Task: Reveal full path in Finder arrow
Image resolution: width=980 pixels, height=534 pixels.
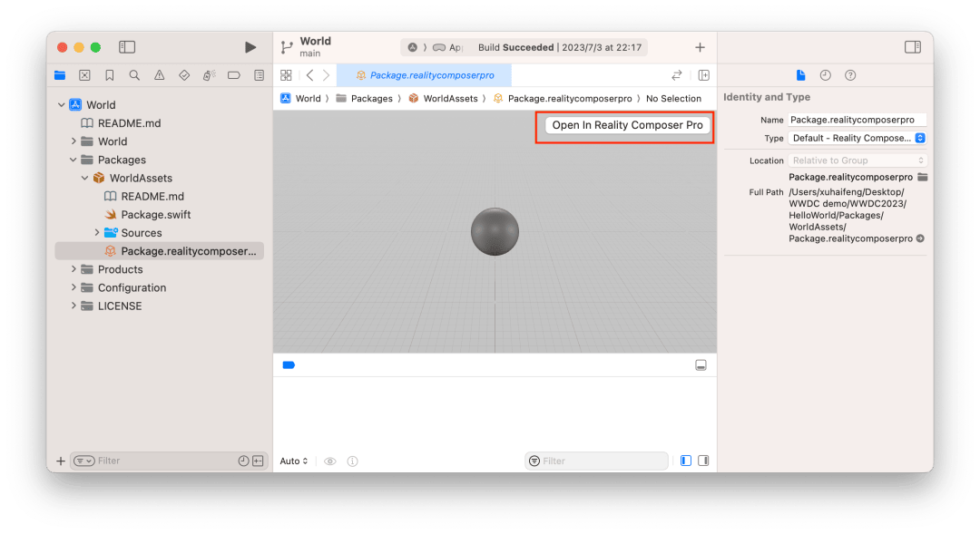Action: (x=920, y=238)
